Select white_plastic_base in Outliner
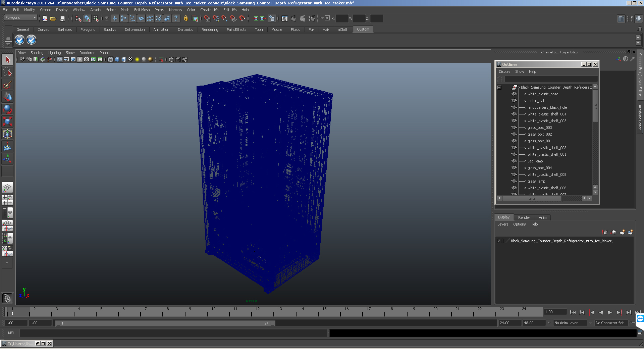 point(543,94)
